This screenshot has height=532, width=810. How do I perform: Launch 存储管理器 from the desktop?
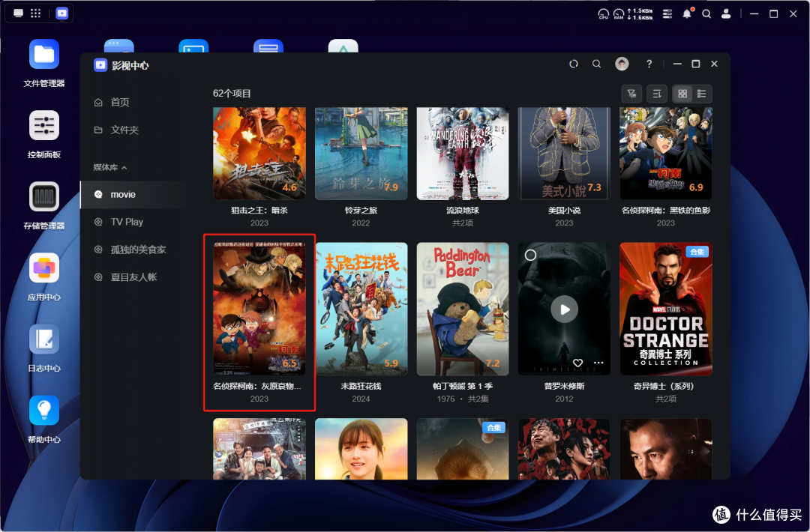pos(44,196)
